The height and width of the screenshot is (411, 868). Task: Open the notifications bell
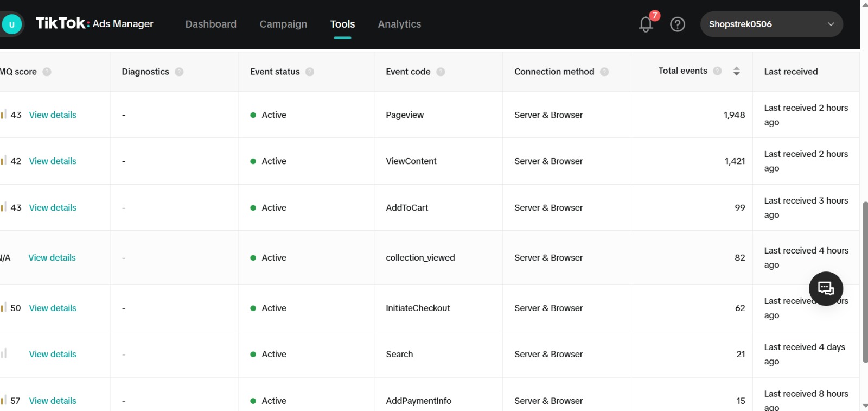pos(646,24)
